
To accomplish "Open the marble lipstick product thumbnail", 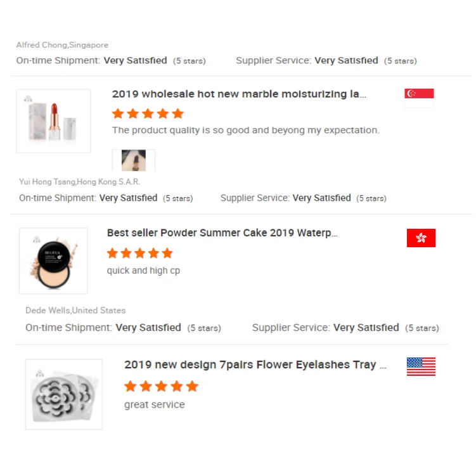I will point(53,121).
